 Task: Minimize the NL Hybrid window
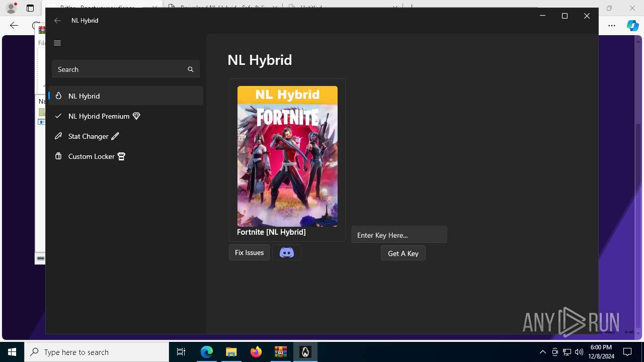[x=542, y=16]
